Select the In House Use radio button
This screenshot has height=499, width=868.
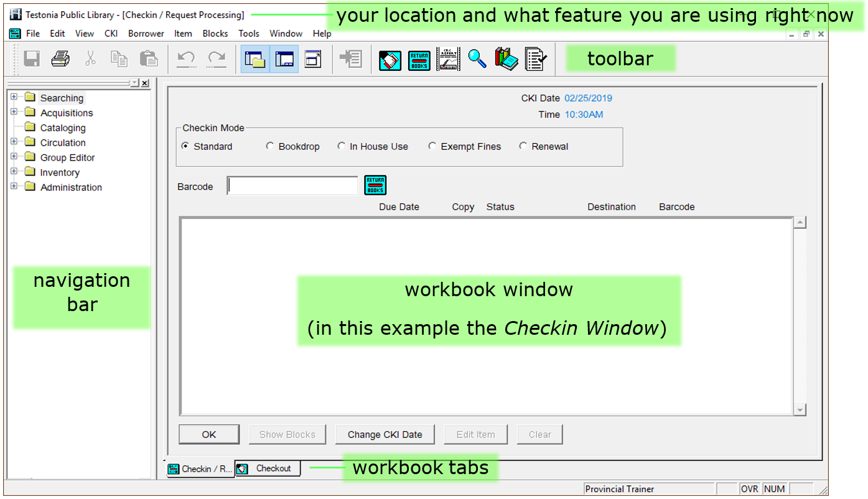(x=341, y=146)
